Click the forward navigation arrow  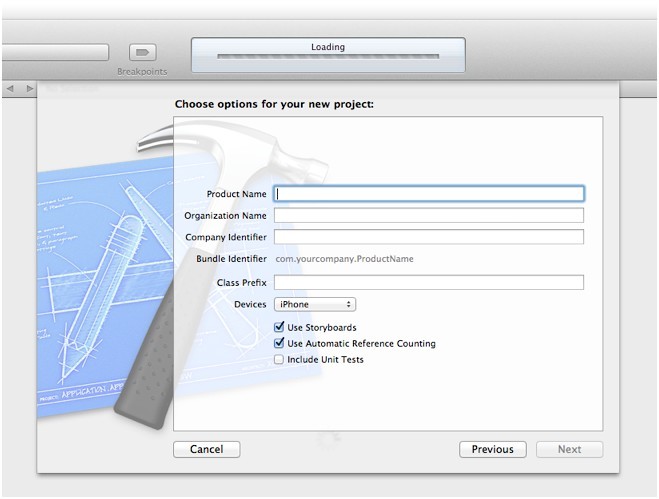click(29, 89)
